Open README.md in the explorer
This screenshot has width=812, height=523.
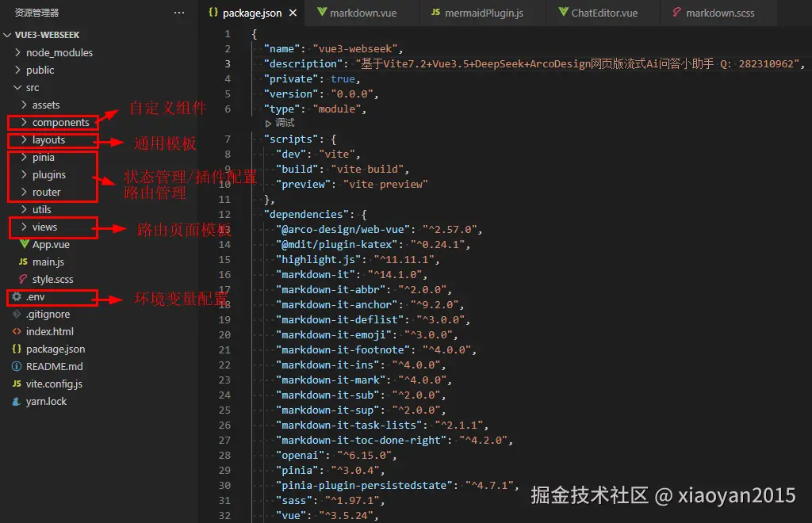click(55, 366)
